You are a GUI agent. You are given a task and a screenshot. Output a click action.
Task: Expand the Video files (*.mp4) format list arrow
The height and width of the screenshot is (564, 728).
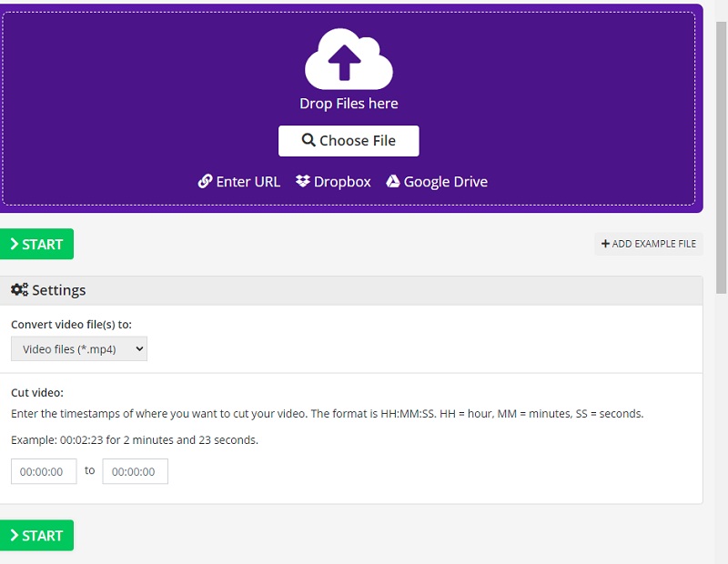(x=138, y=348)
